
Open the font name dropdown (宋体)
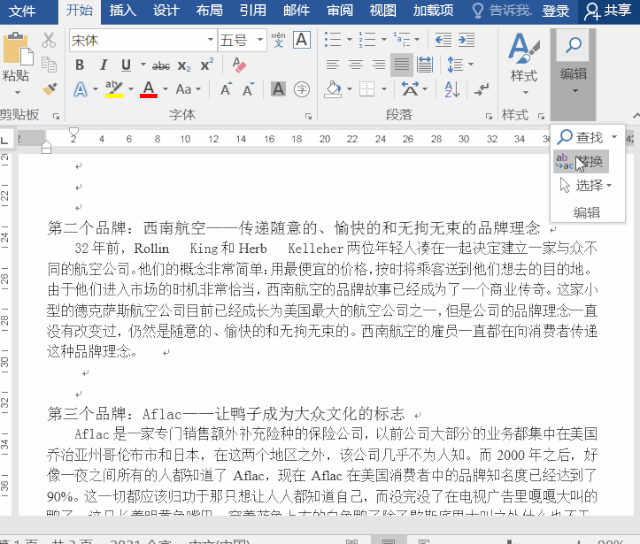coord(211,40)
